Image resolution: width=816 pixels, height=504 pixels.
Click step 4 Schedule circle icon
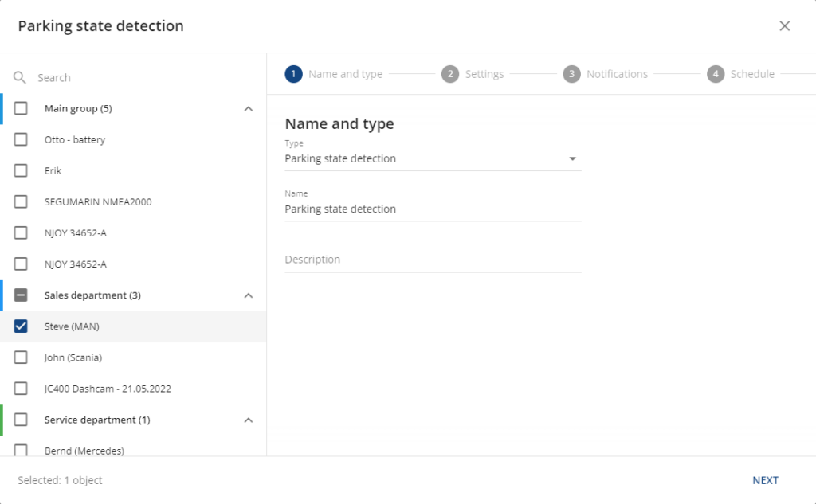716,74
